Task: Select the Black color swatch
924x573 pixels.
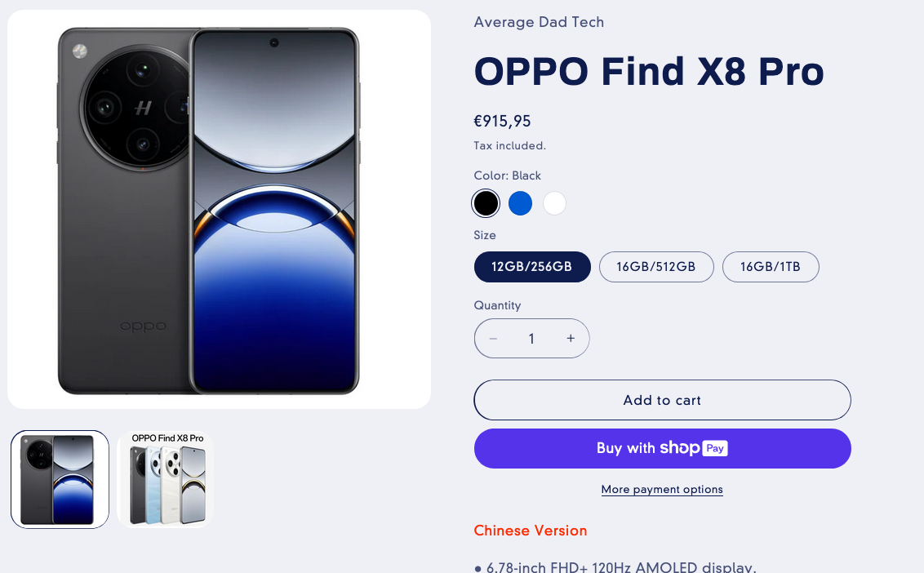Action: click(486, 203)
